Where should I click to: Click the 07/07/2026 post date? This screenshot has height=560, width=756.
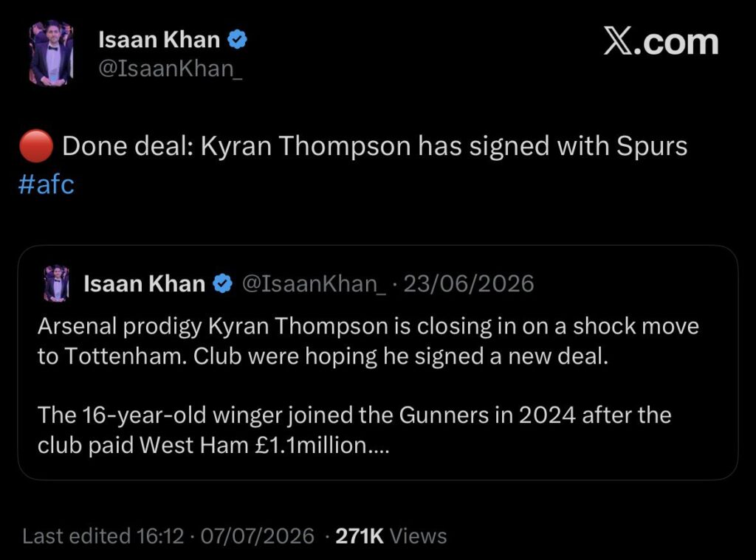coord(258,536)
